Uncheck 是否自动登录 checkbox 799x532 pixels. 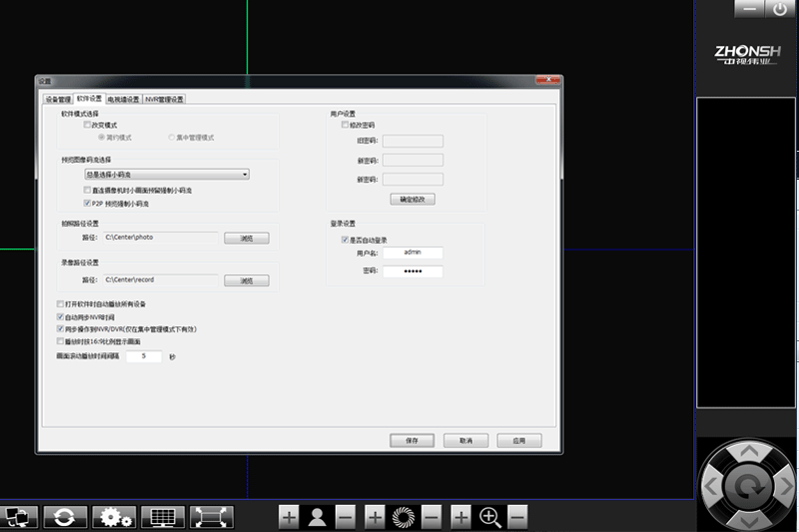click(345, 240)
